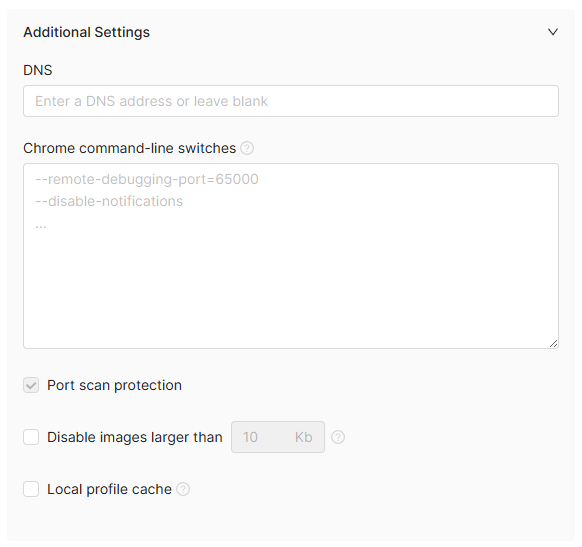582x547 pixels.
Task: Click inside the Chrome command-line switches textarea
Action: click(291, 256)
